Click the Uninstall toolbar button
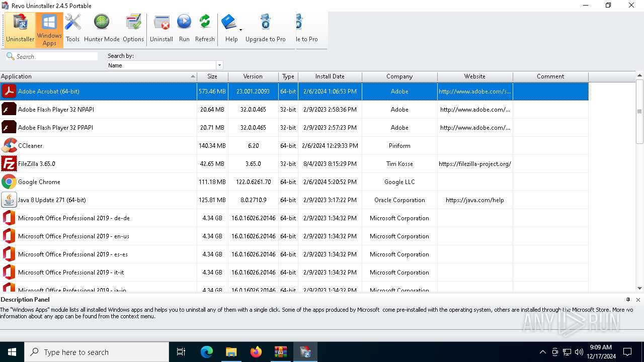Screen dimensions: 644x362 point(162,30)
